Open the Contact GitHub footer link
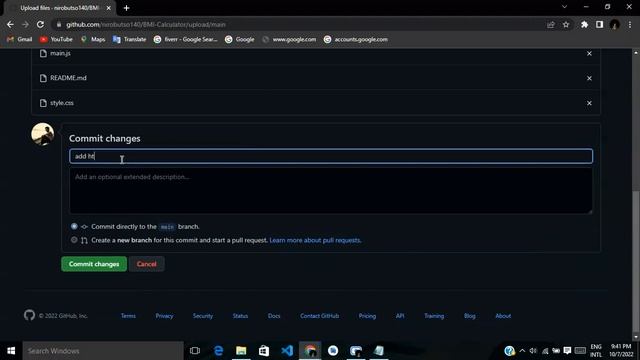This screenshot has width=640, height=360. point(320,316)
